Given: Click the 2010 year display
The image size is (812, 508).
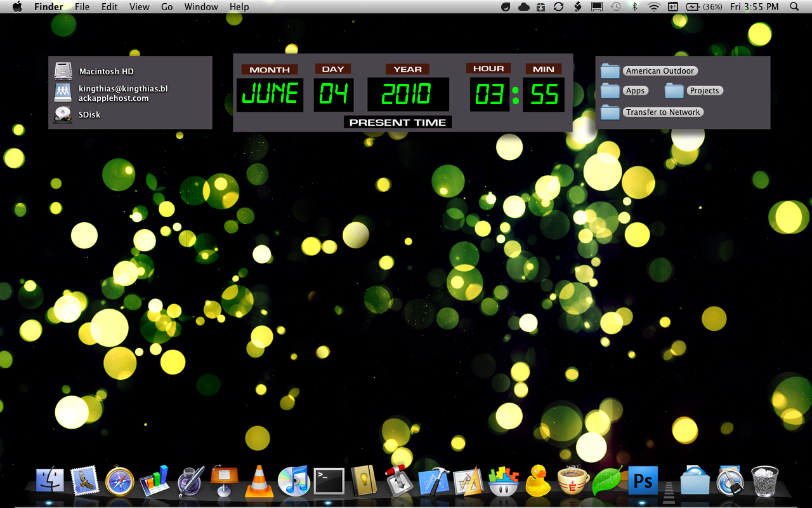Looking at the screenshot, I should (x=408, y=95).
